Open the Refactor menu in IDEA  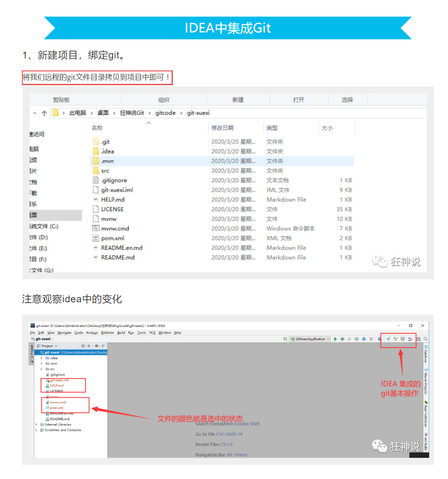[x=107, y=333]
